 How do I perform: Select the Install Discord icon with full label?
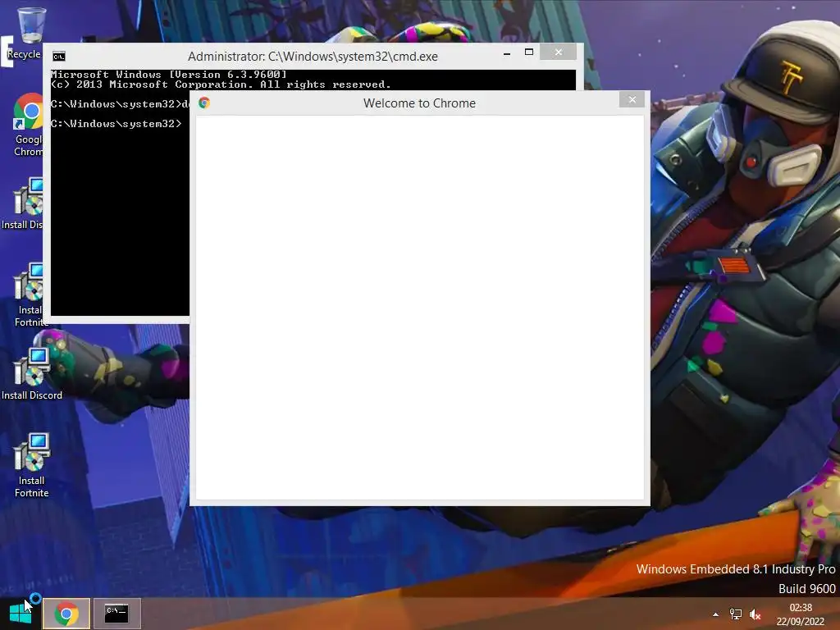[x=32, y=373]
